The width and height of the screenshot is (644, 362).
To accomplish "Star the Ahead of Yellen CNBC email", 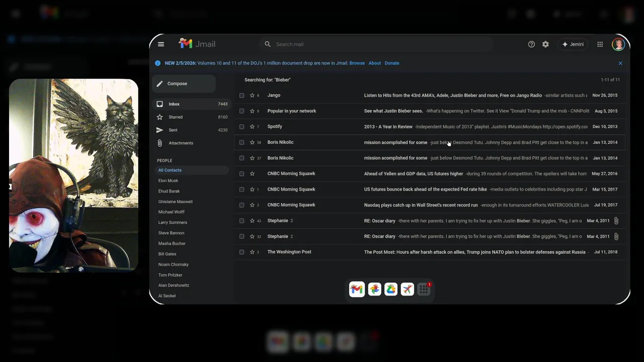I will coord(252,174).
